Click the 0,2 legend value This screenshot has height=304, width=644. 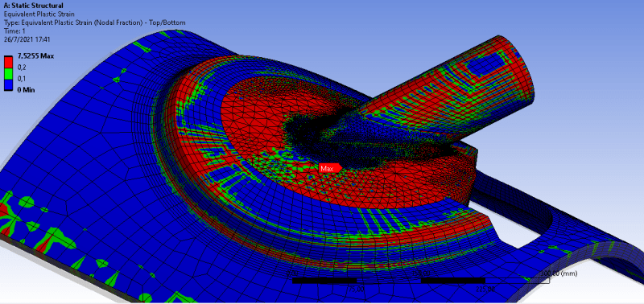click(22, 67)
